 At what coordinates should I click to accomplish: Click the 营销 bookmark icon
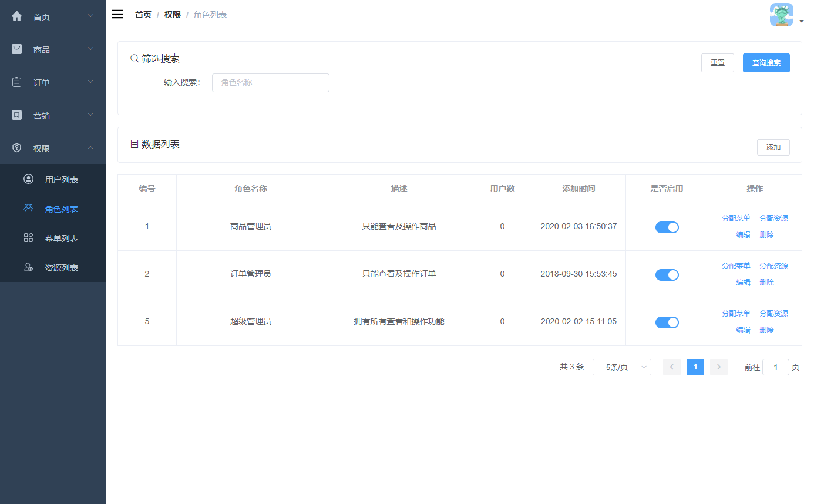tap(17, 115)
